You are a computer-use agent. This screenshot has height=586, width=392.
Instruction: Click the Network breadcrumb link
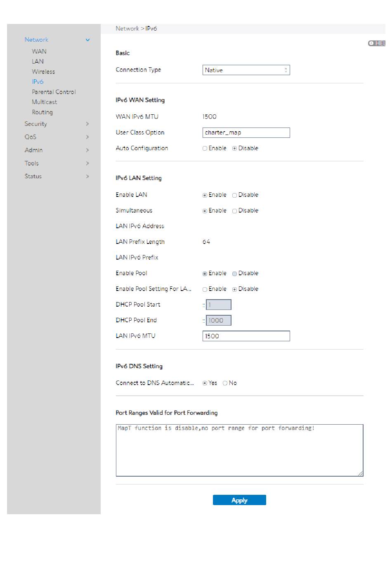(127, 28)
